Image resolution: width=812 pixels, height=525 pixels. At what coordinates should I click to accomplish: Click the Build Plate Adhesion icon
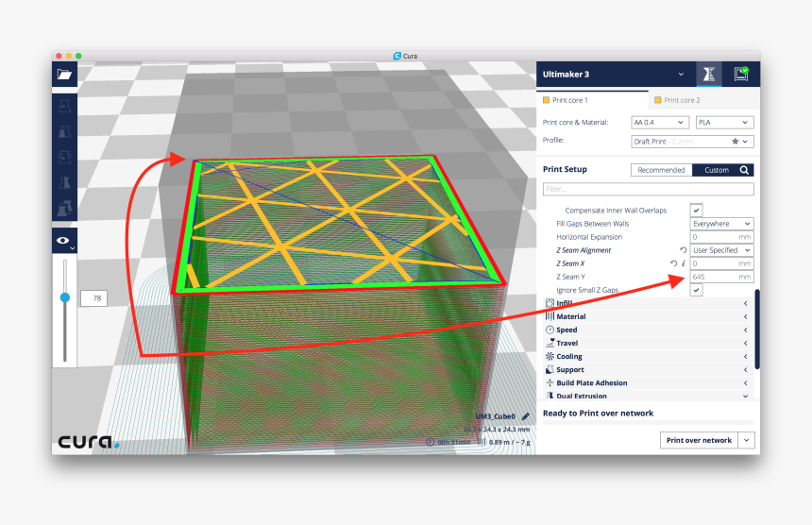coord(550,382)
